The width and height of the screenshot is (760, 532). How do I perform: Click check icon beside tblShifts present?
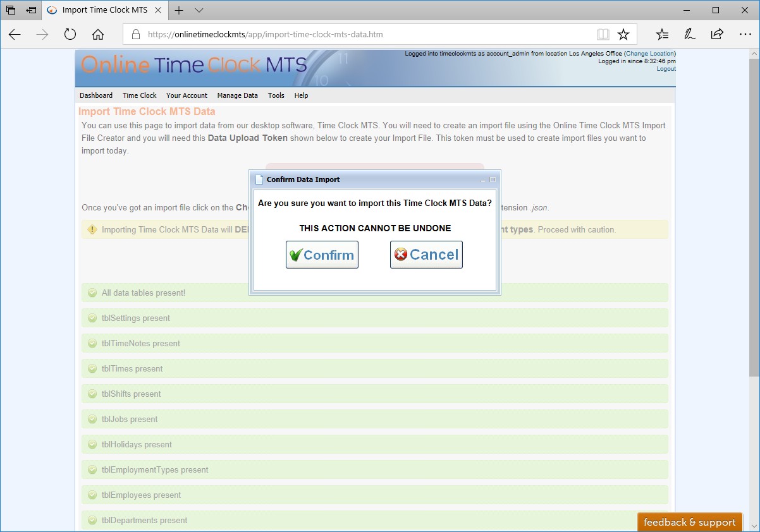(92, 394)
